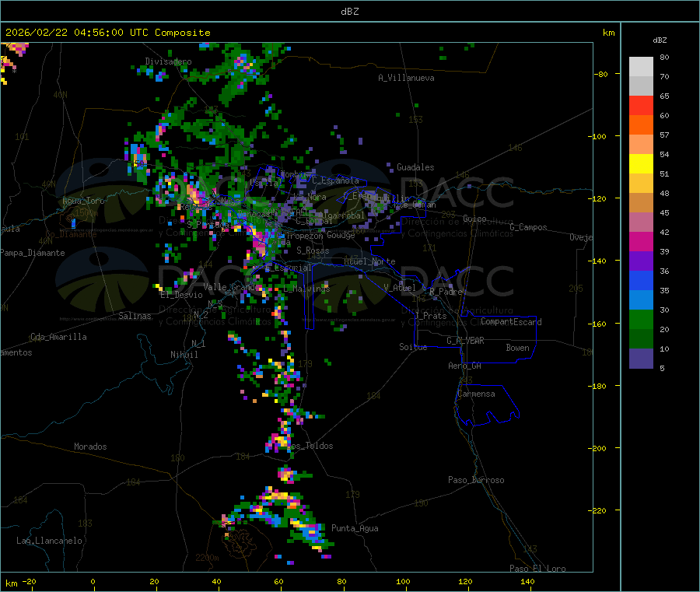Click the 'Salinas' map label
700x592 pixels.
click(135, 316)
